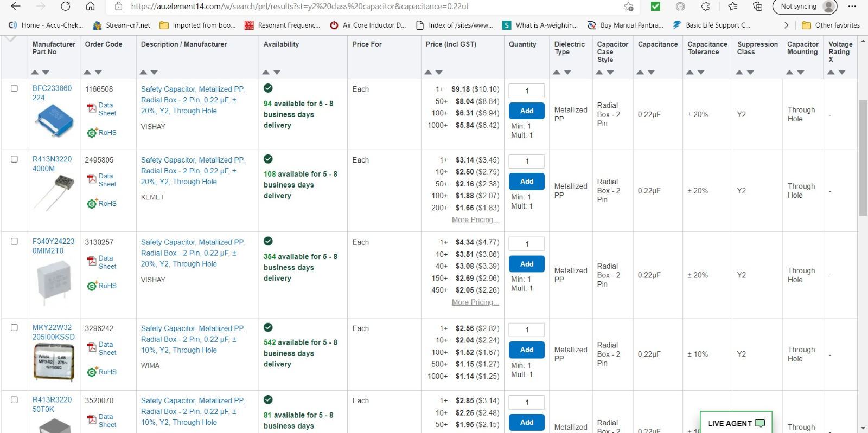
Task: Sort Price (Incl GST) descending
Action: 439,72
